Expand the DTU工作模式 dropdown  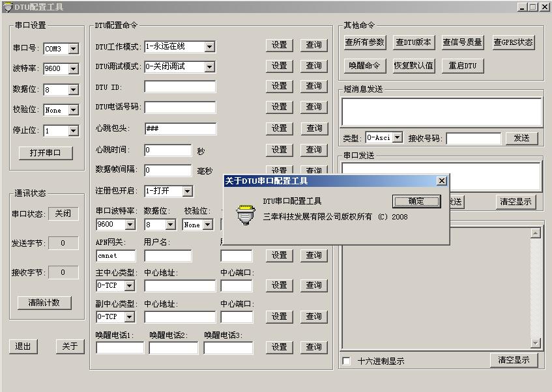tap(209, 47)
